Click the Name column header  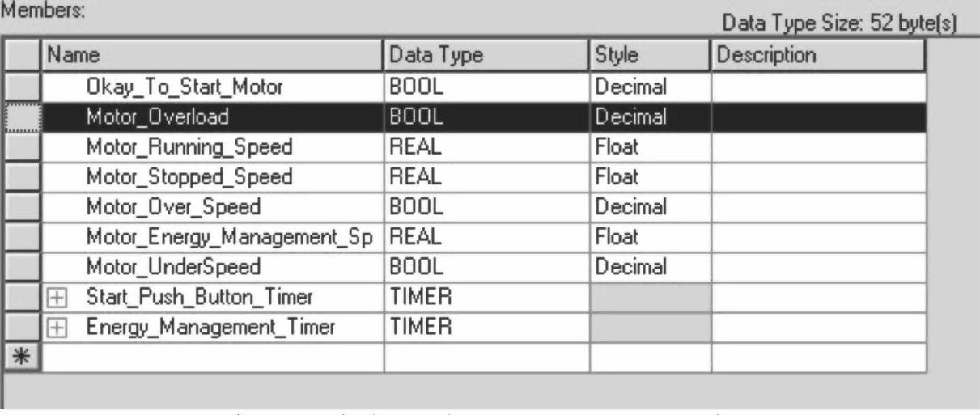tap(212, 56)
